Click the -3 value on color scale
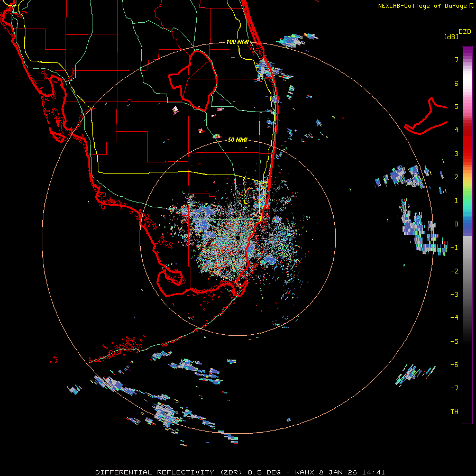 [454, 295]
